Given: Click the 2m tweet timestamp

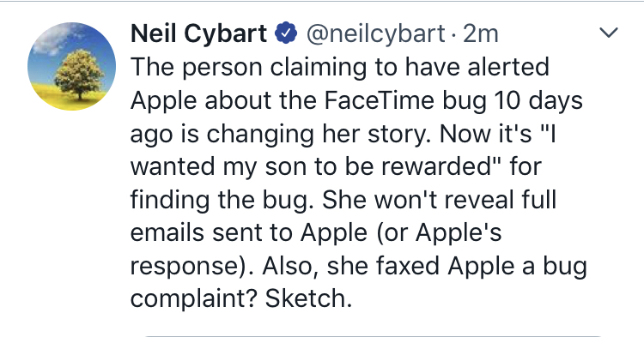Looking at the screenshot, I should [x=481, y=33].
